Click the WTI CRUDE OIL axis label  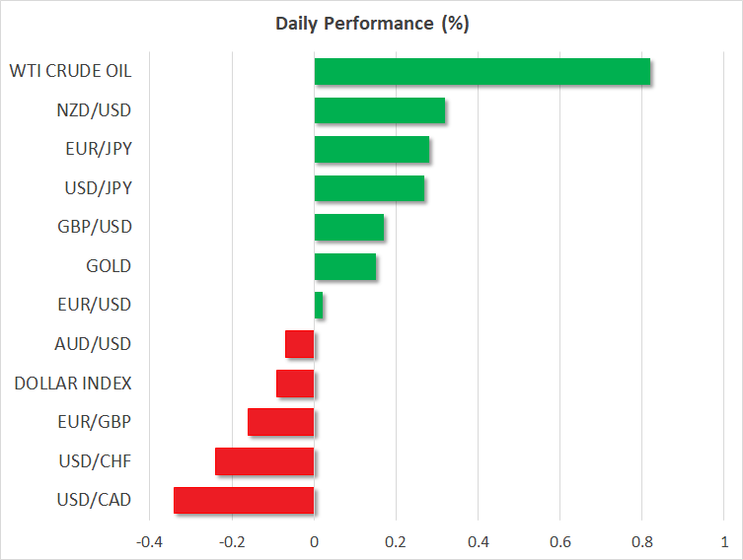coord(70,71)
